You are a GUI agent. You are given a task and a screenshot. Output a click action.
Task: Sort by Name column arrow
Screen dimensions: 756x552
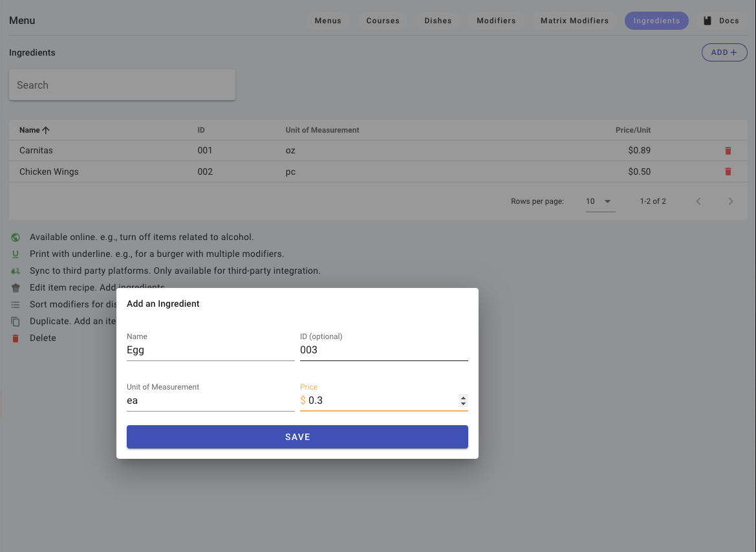(x=46, y=130)
